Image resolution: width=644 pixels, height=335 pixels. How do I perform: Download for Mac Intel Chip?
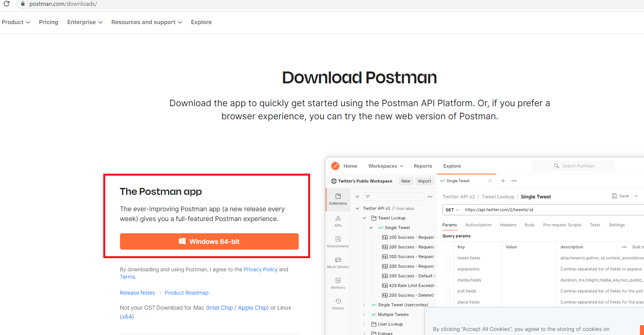tap(220, 308)
